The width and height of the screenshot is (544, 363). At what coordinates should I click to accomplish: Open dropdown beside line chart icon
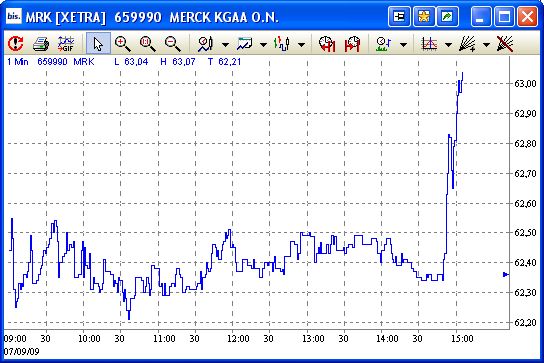[264, 44]
